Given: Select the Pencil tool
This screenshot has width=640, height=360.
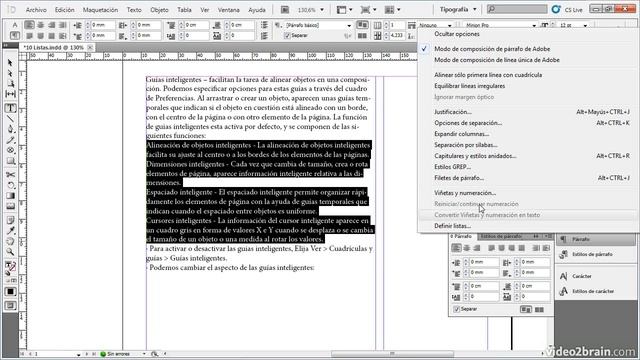Looking at the screenshot, I should coord(10,140).
